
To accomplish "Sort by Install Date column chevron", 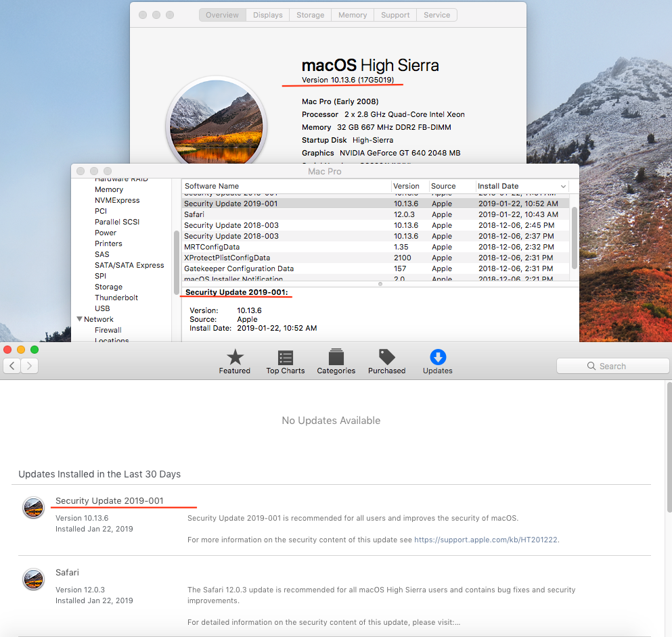I will 563,187.
